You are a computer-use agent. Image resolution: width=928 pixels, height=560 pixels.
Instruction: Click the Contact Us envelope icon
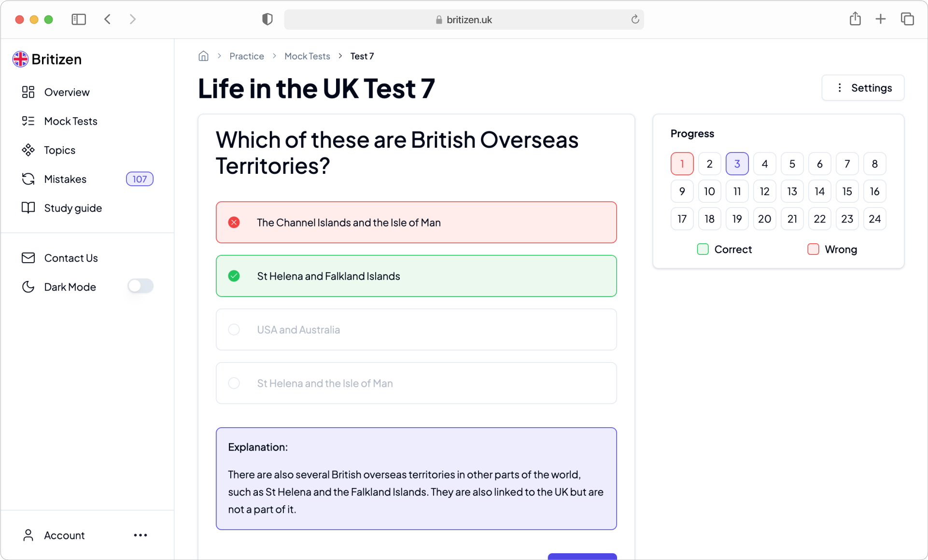coord(28,258)
